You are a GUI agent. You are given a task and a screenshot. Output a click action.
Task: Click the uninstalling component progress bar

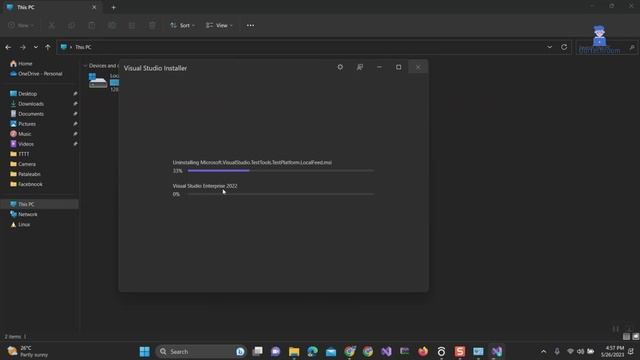pos(280,171)
